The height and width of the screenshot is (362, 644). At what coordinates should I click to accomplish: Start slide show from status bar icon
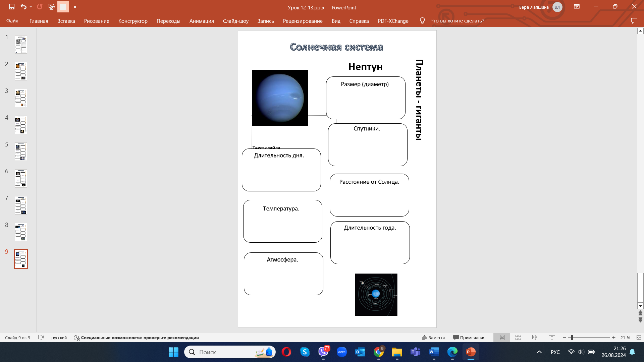point(552,338)
